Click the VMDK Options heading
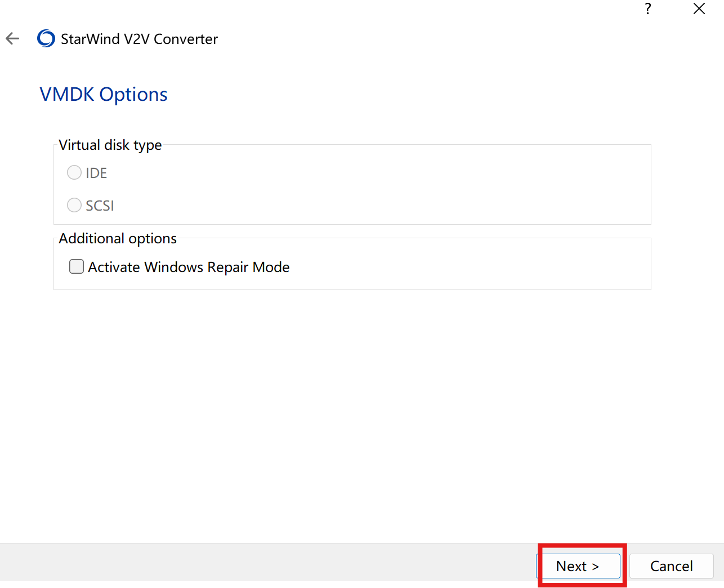 pos(104,94)
